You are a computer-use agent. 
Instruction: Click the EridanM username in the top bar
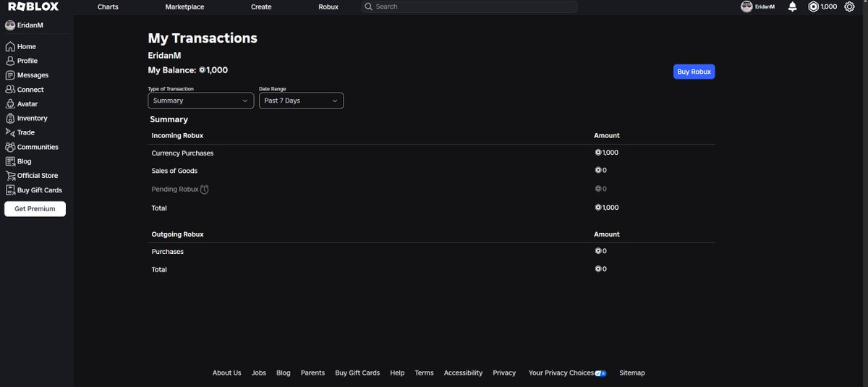pos(765,7)
